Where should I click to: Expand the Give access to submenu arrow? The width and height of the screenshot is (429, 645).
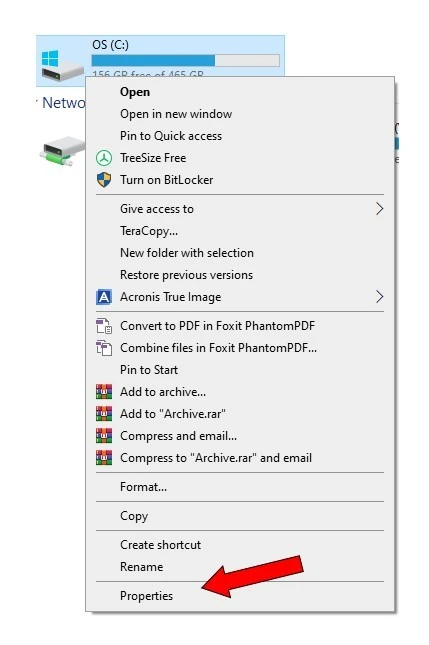point(379,209)
